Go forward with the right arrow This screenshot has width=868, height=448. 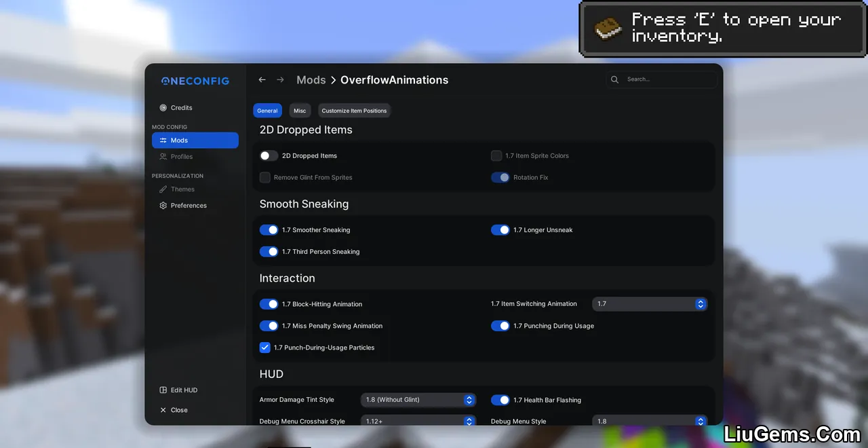tap(280, 80)
